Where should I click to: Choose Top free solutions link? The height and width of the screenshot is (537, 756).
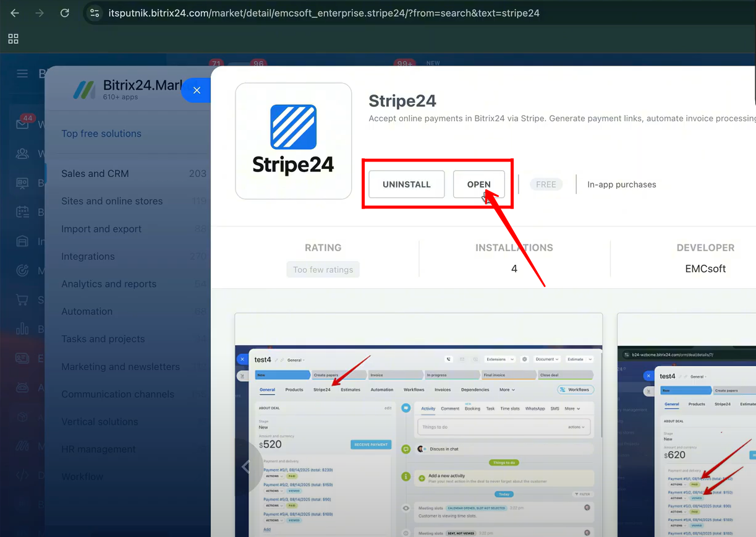coord(101,134)
